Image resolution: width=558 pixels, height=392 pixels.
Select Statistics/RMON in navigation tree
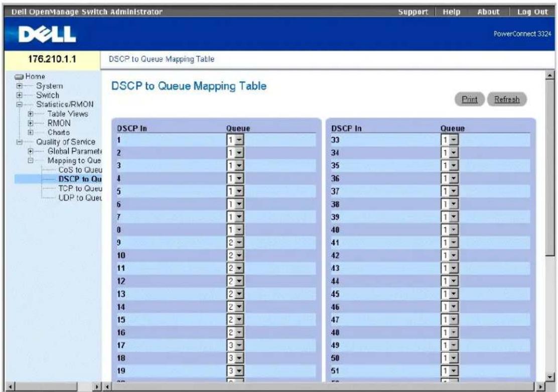pyautogui.click(x=65, y=104)
